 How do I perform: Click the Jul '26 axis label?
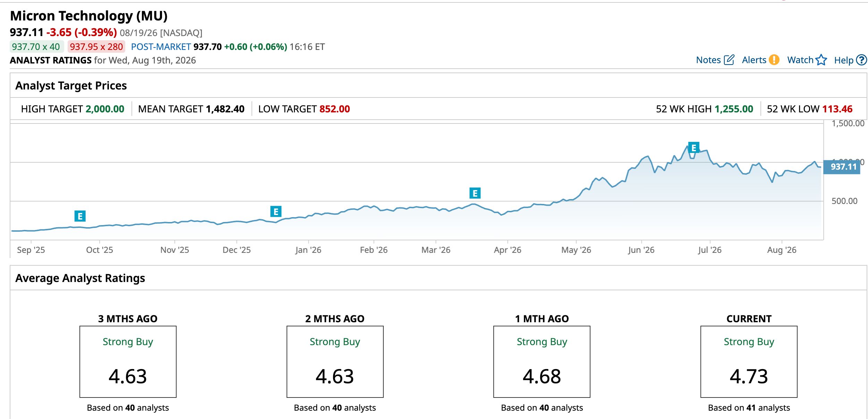(710, 250)
